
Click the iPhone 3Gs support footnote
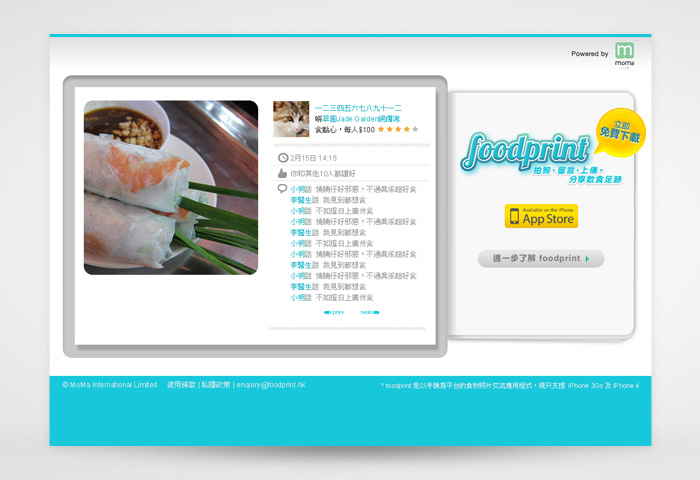[x=510, y=386]
